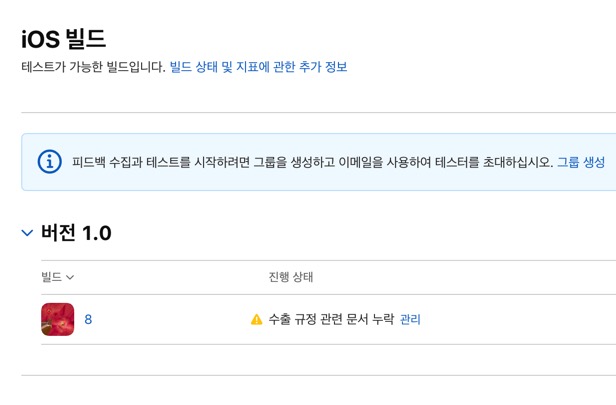Click the 그룹 생성 link
The width and height of the screenshot is (616, 405).
point(581,162)
